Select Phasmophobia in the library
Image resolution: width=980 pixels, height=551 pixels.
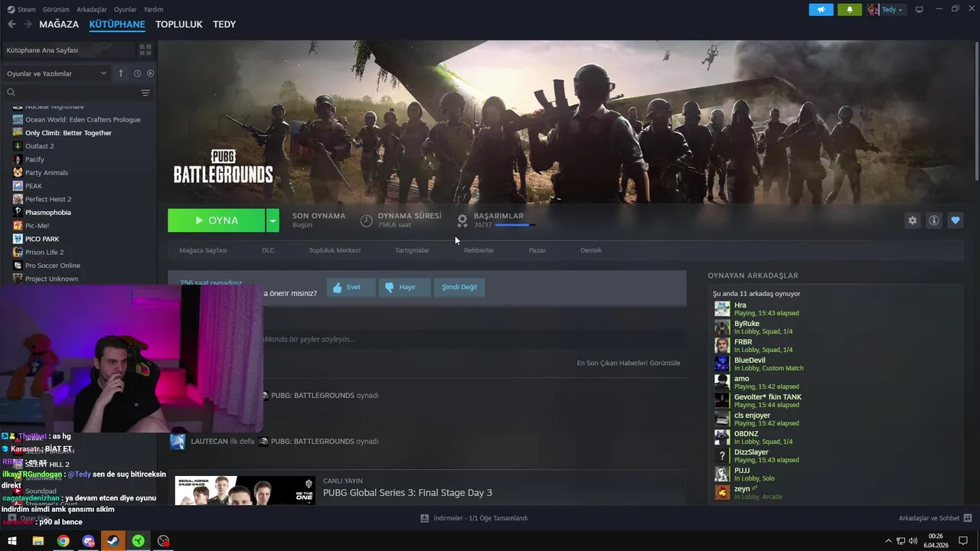(47, 212)
